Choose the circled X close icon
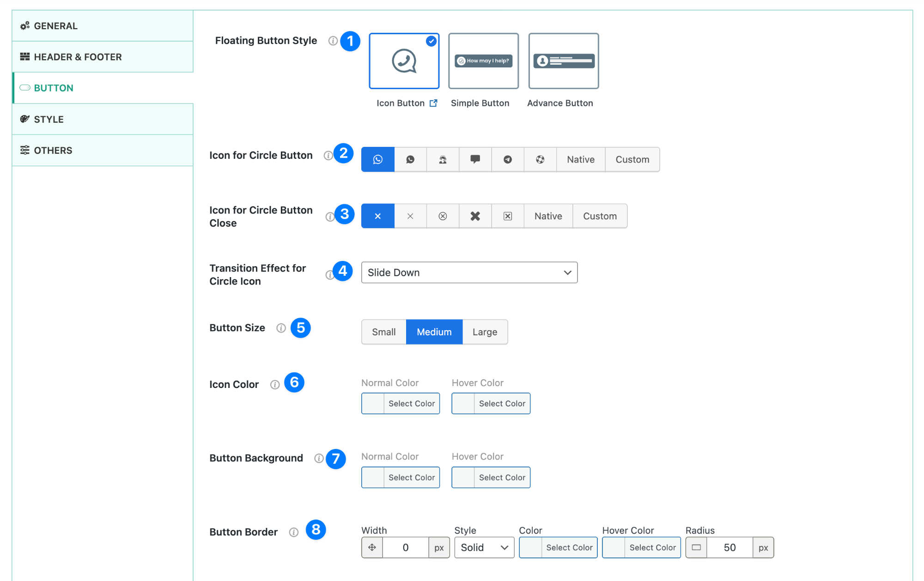This screenshot has width=924, height=581. click(x=443, y=216)
